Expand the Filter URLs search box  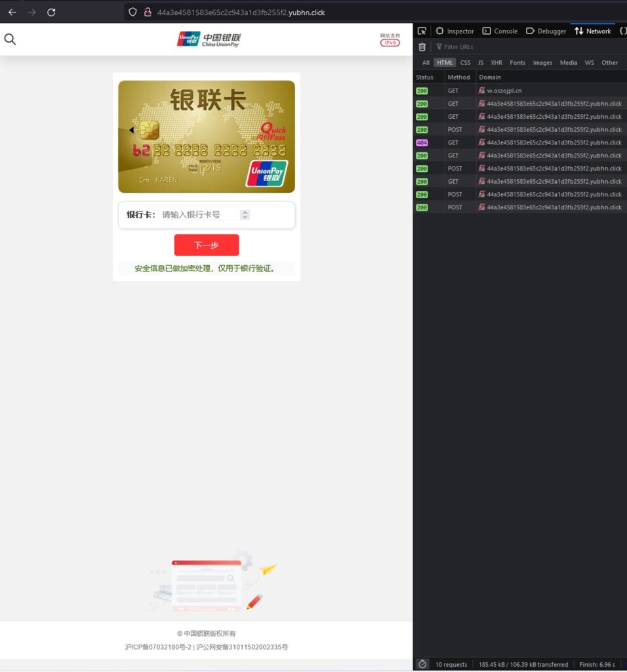click(459, 47)
